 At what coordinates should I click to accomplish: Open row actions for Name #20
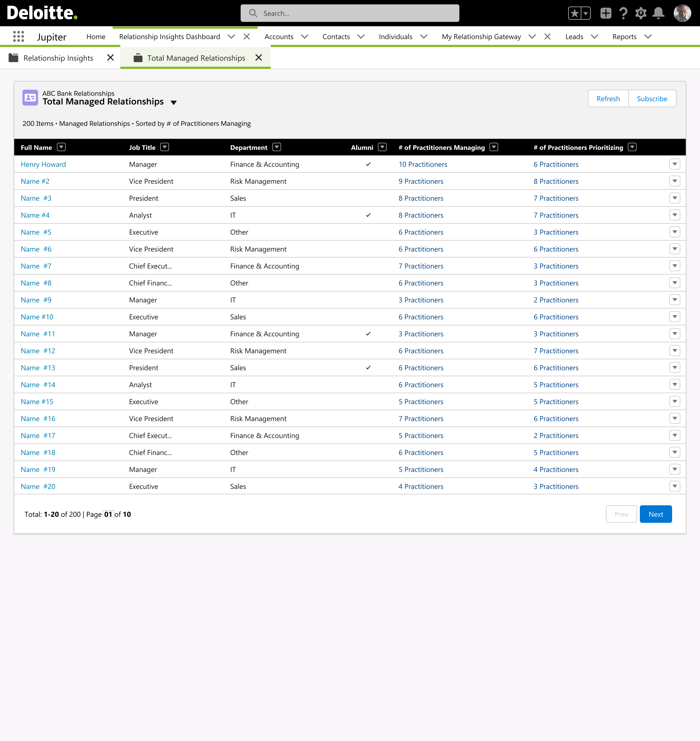[x=675, y=486]
